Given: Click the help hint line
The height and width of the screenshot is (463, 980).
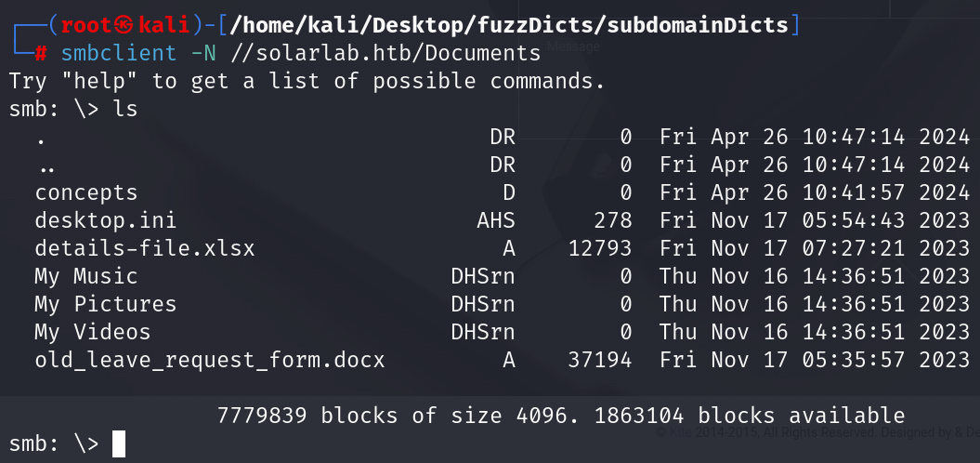Looking at the screenshot, I should [x=307, y=81].
